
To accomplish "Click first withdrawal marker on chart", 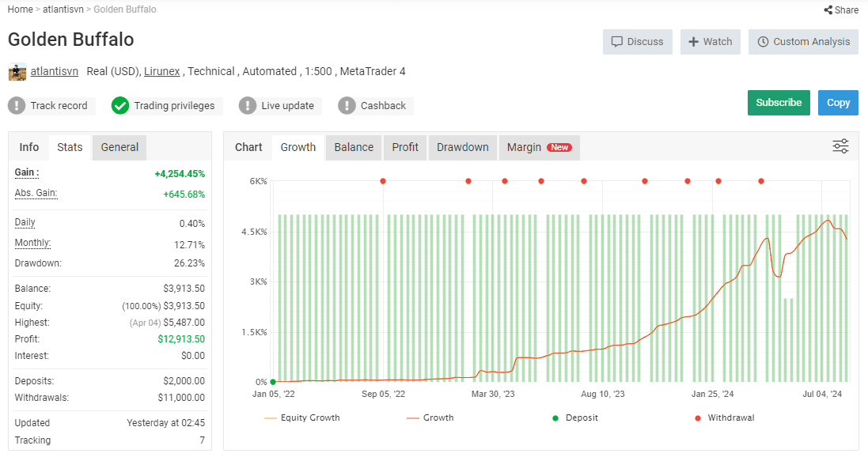I will coord(383,181).
